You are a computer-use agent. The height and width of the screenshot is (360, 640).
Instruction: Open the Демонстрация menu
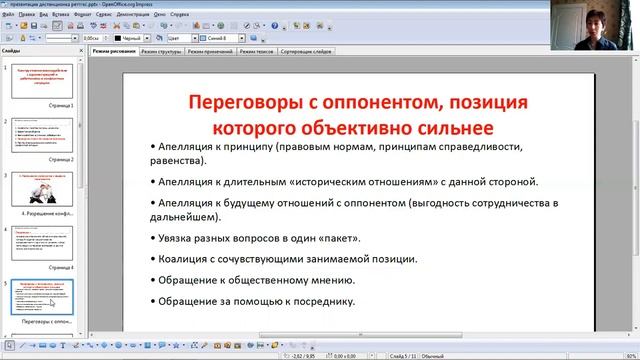[133, 14]
